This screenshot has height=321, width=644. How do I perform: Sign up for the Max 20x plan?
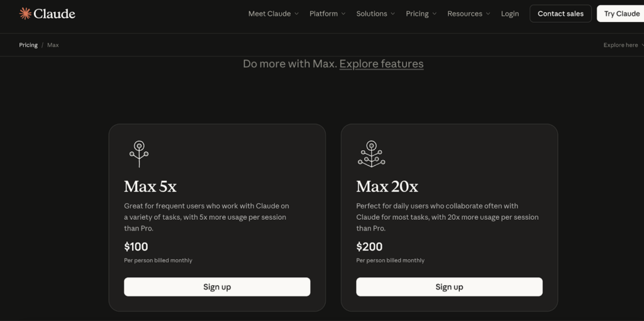click(x=449, y=287)
